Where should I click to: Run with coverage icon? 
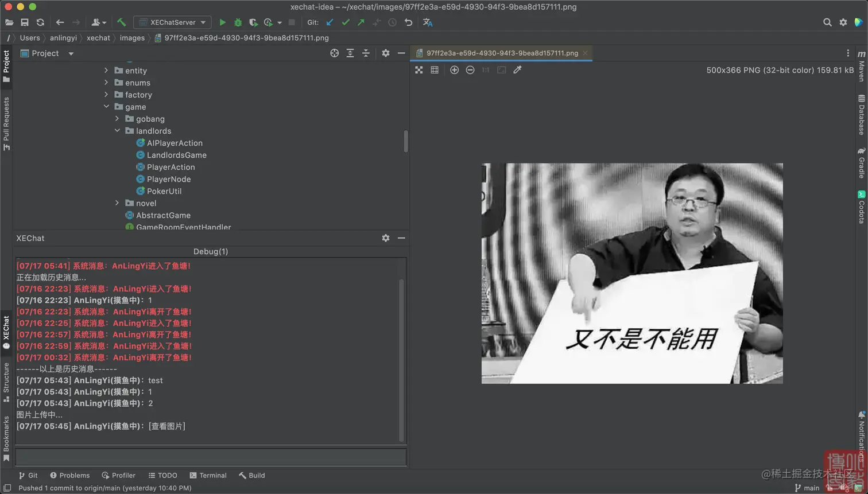point(253,22)
